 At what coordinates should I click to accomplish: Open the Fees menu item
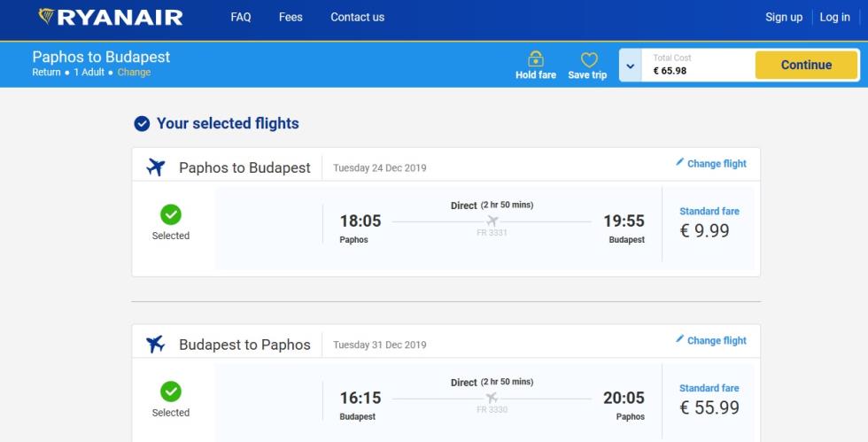[x=291, y=17]
